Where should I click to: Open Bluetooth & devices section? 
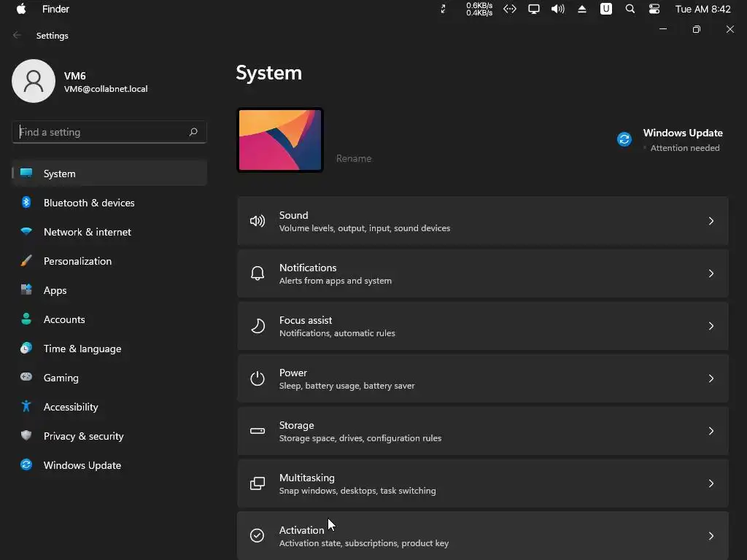109,203
